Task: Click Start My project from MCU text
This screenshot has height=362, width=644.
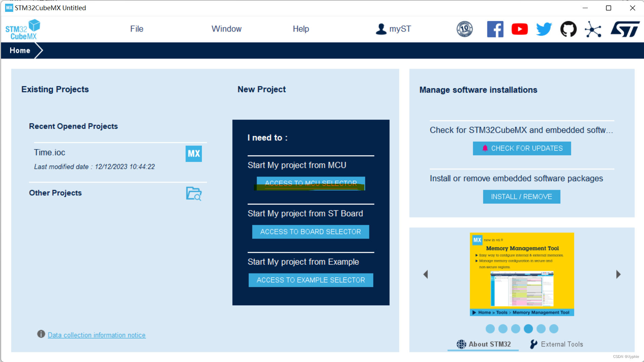Action: (297, 165)
